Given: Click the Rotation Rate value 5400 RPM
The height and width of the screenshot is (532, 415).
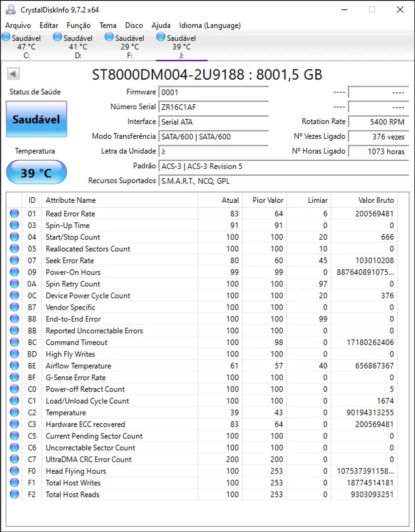Looking at the screenshot, I should pyautogui.click(x=378, y=122).
